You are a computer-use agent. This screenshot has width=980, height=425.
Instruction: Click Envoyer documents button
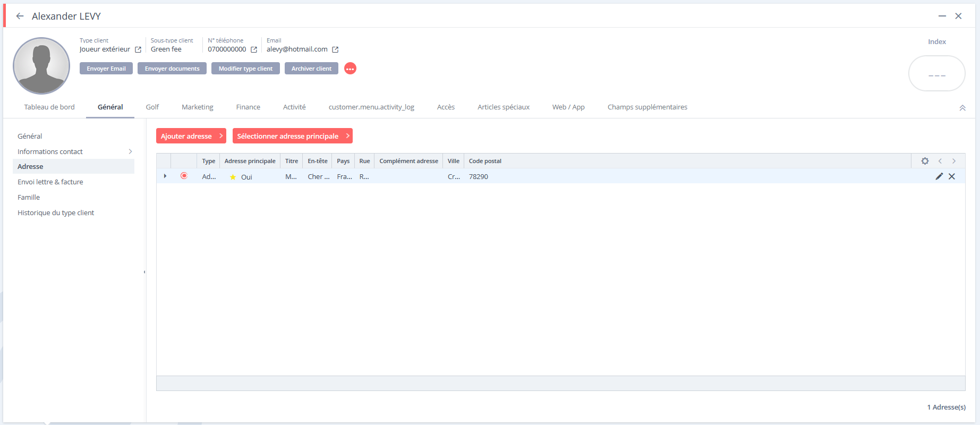pos(172,69)
